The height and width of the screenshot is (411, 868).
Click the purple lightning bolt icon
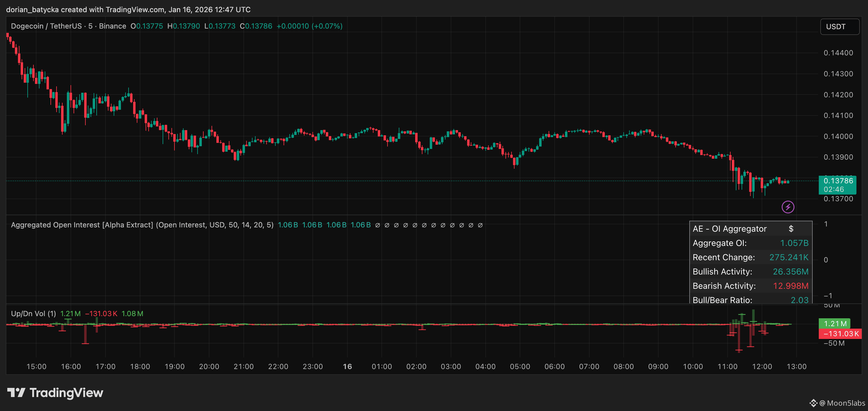click(x=788, y=207)
